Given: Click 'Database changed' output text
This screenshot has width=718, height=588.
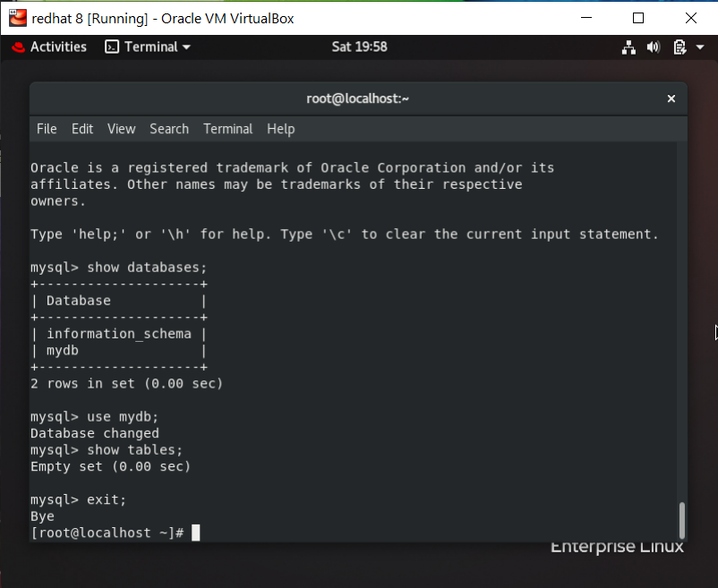Looking at the screenshot, I should (95, 433).
